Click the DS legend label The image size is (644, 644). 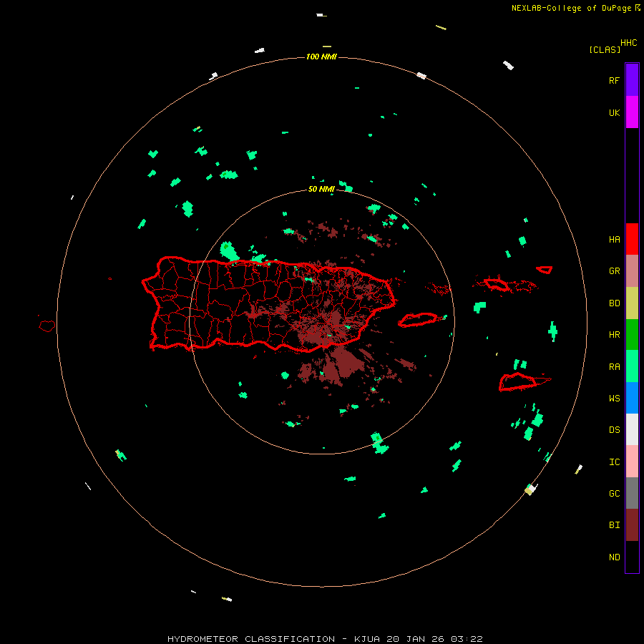614,430
